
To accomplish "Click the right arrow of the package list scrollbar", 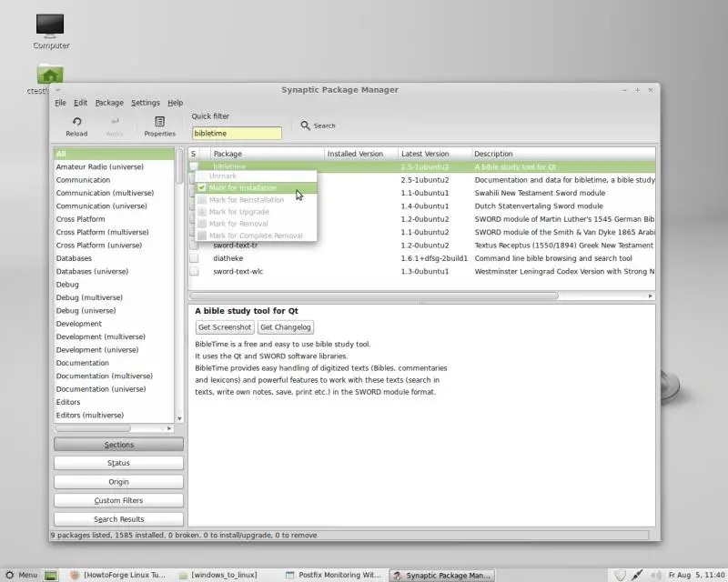I will [x=651, y=296].
